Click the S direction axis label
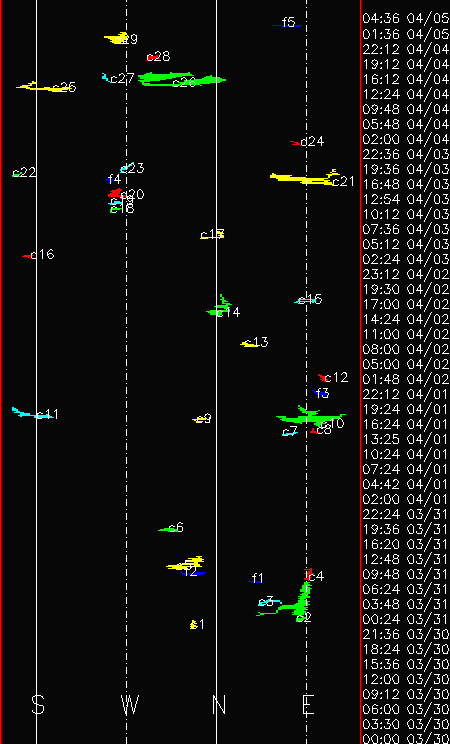Image resolution: width=450 pixels, height=744 pixels. (38, 705)
